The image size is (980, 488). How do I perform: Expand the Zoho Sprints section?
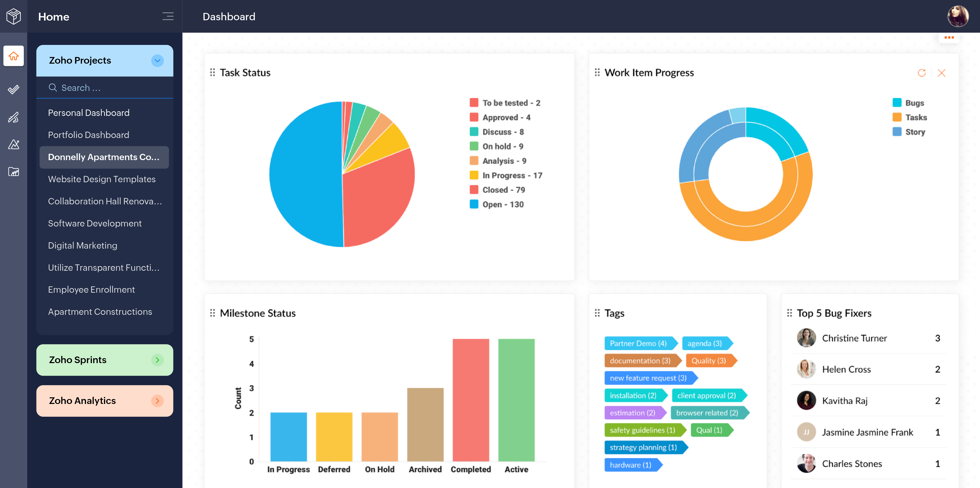(158, 360)
